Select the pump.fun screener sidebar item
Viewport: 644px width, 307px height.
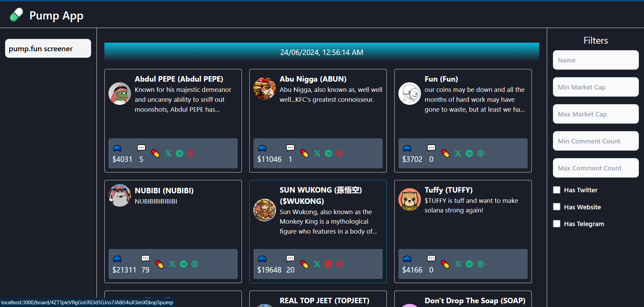click(x=48, y=48)
